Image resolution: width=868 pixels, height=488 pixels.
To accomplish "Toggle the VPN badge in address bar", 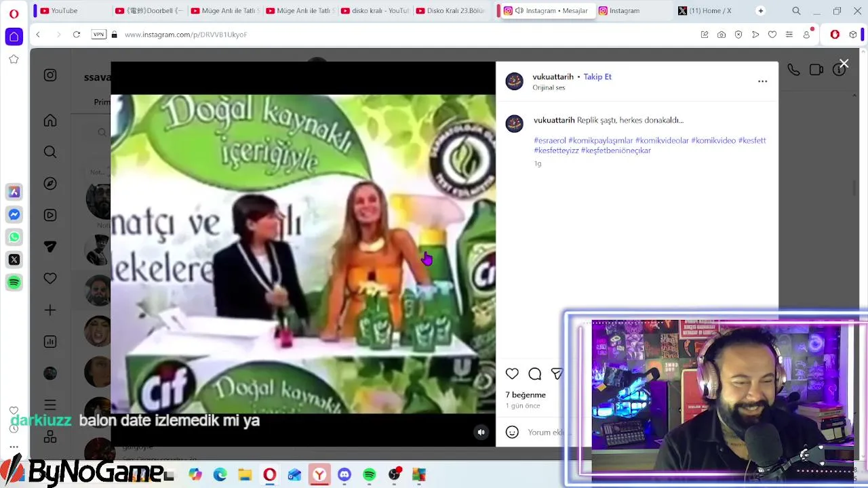I will [x=99, y=35].
